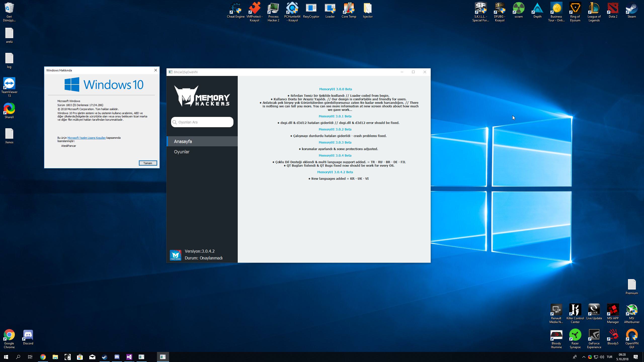Open File Explorer from the taskbar

55,357
